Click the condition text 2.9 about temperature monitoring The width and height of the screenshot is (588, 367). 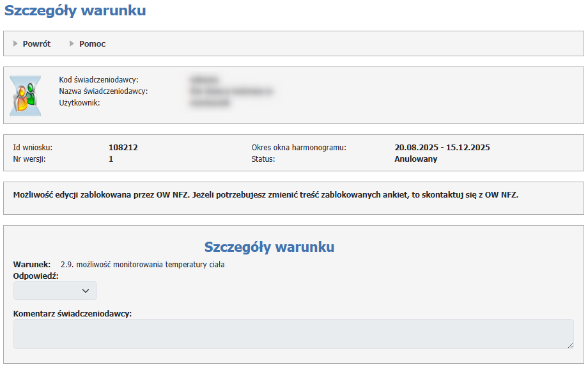[x=142, y=264]
